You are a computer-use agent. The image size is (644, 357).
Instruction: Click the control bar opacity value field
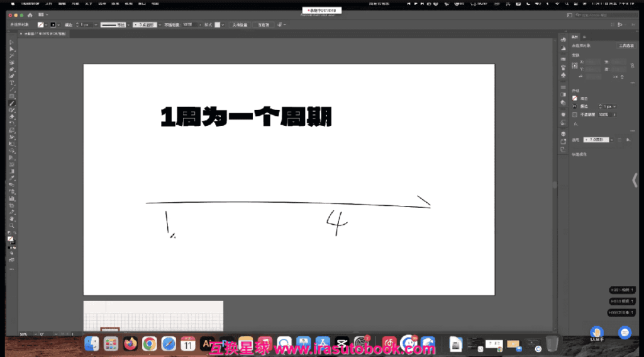coord(190,25)
